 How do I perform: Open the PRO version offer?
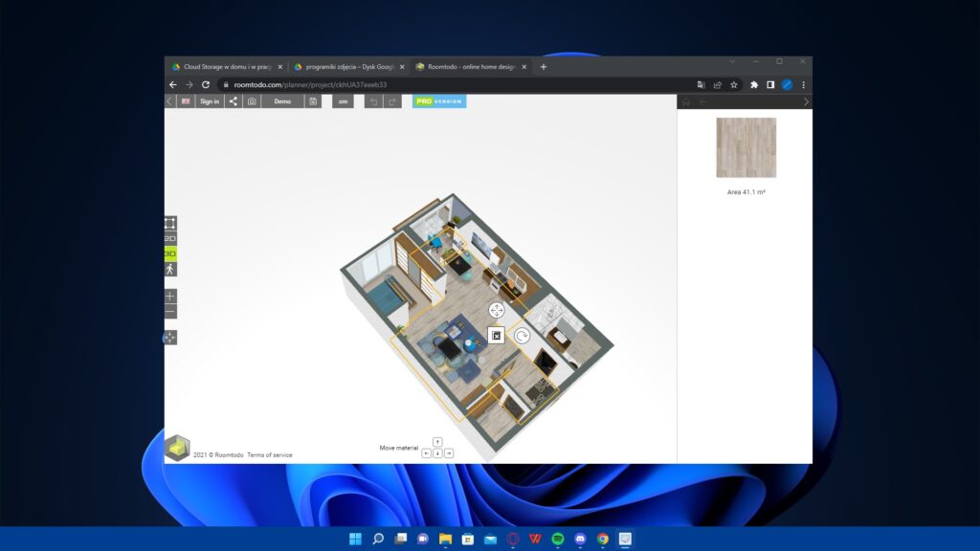[439, 101]
